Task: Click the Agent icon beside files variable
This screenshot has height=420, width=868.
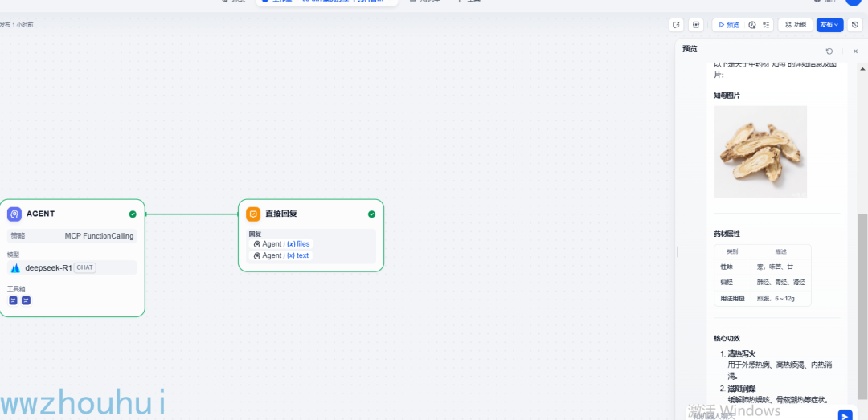Action: click(x=257, y=244)
